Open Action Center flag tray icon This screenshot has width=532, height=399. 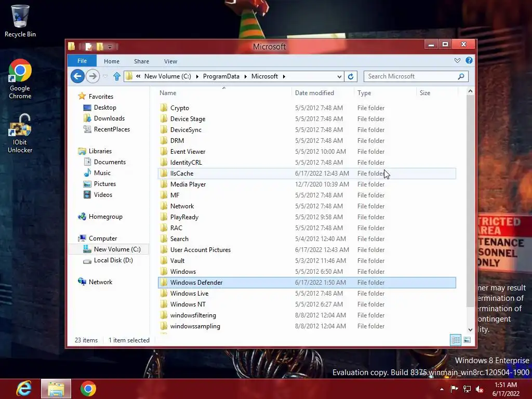(x=454, y=389)
